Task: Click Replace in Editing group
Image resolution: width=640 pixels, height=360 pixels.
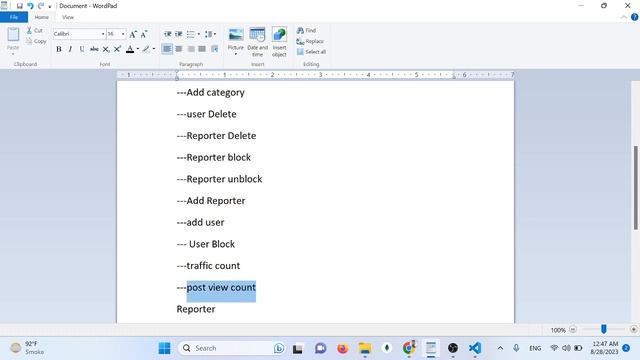Action: pos(310,41)
